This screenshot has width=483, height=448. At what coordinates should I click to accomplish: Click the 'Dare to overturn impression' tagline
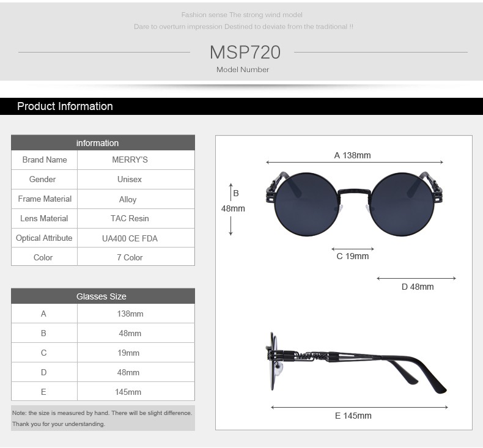click(243, 26)
